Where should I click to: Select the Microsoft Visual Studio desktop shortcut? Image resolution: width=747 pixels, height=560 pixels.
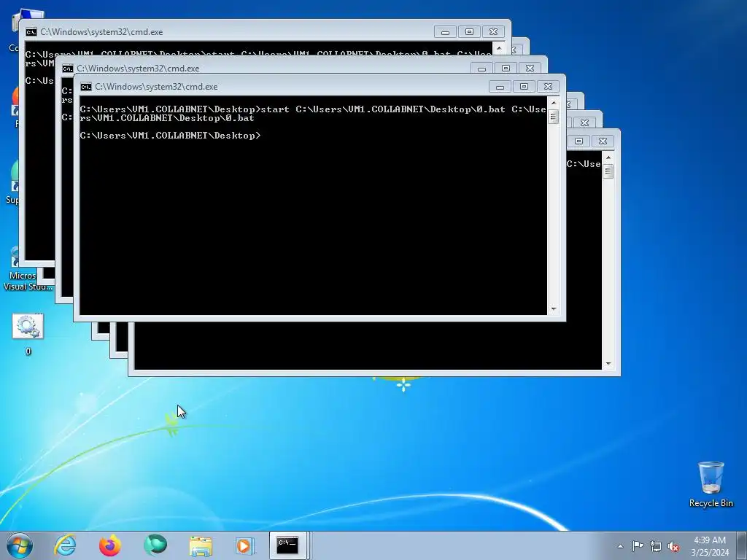pyautogui.click(x=26, y=269)
